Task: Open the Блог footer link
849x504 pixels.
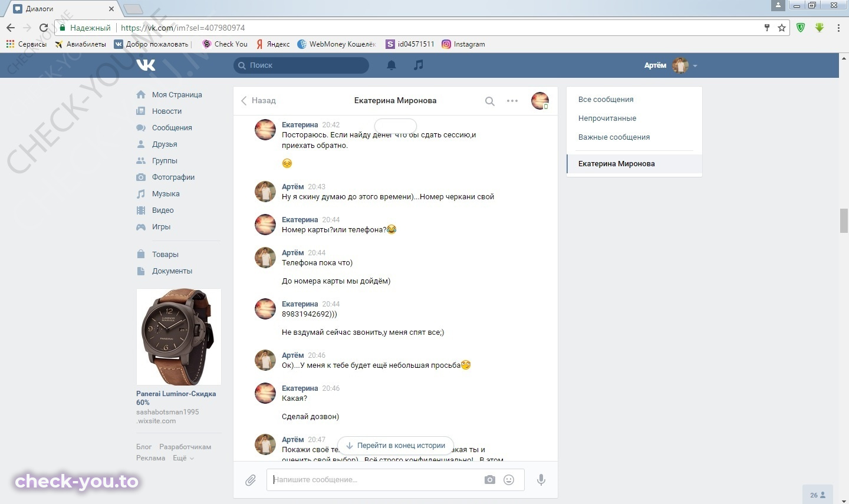Action: tap(144, 447)
